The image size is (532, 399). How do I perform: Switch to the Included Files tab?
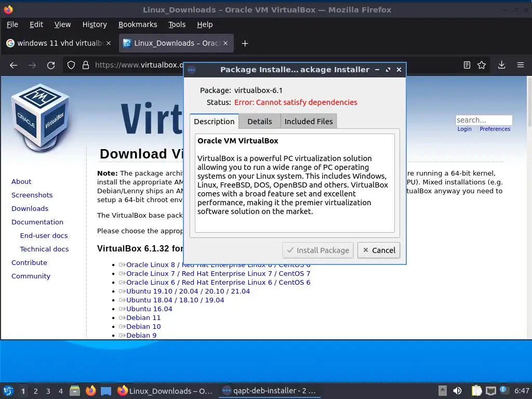[309, 122]
